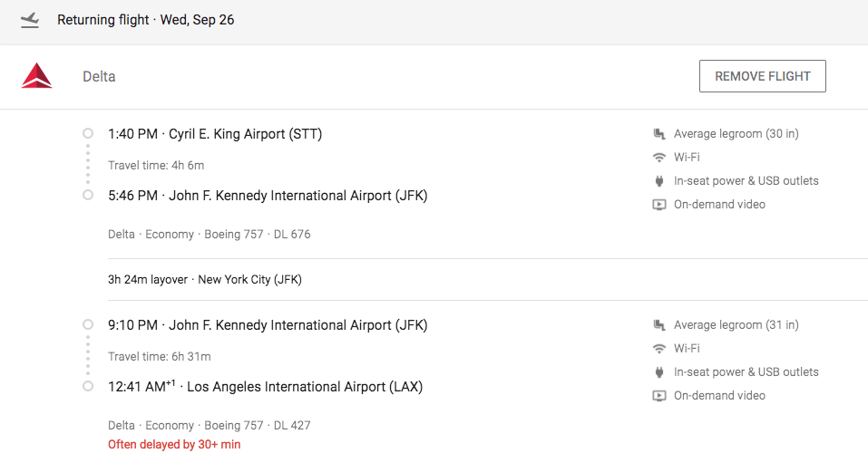
Task: Click on-demand video icon for second flight
Action: coord(659,396)
